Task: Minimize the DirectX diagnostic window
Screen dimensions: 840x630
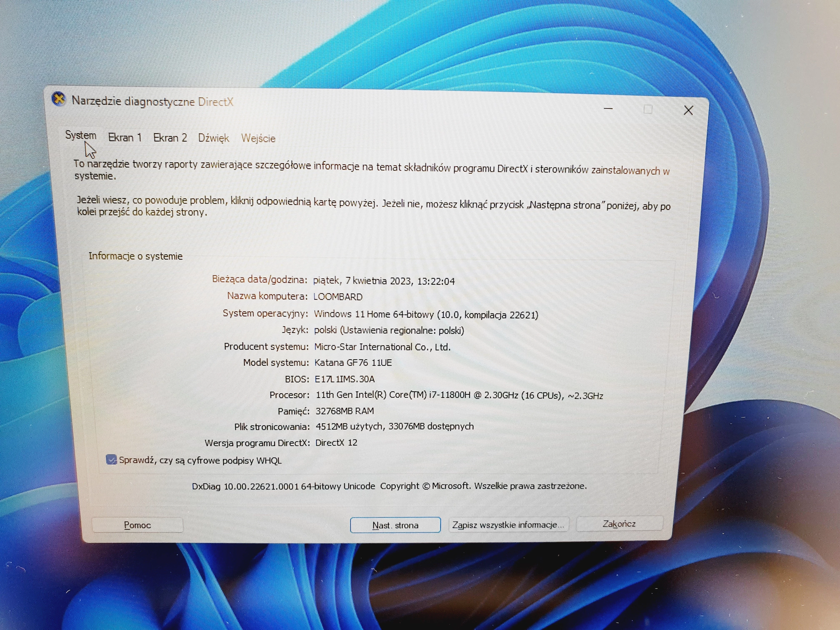Action: [608, 109]
